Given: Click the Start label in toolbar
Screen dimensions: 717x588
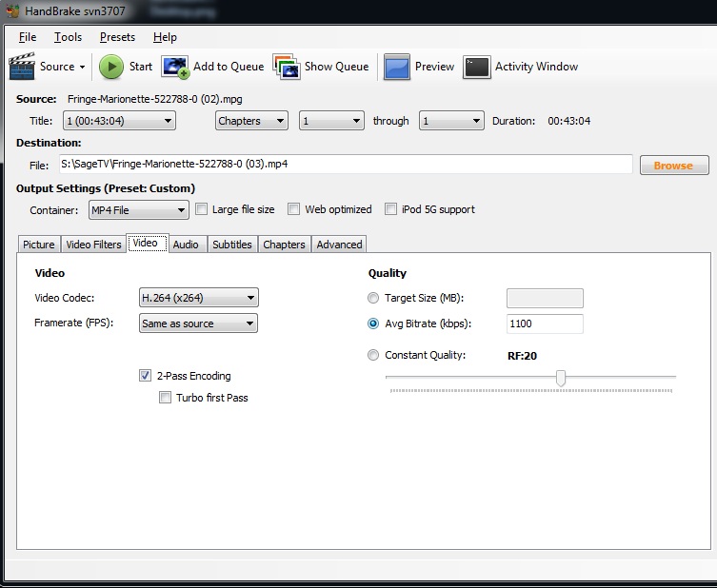Looking at the screenshot, I should [x=140, y=67].
